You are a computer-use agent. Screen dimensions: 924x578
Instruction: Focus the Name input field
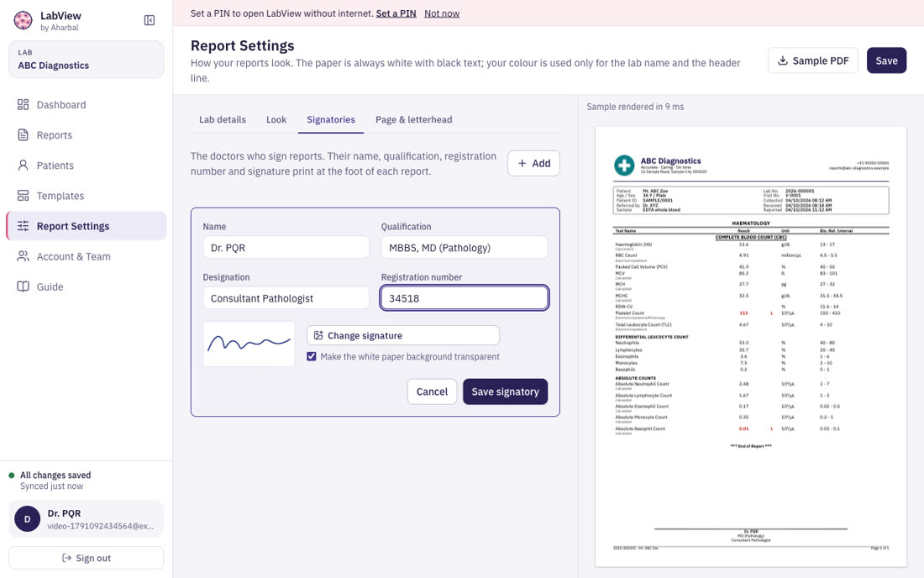tap(286, 248)
